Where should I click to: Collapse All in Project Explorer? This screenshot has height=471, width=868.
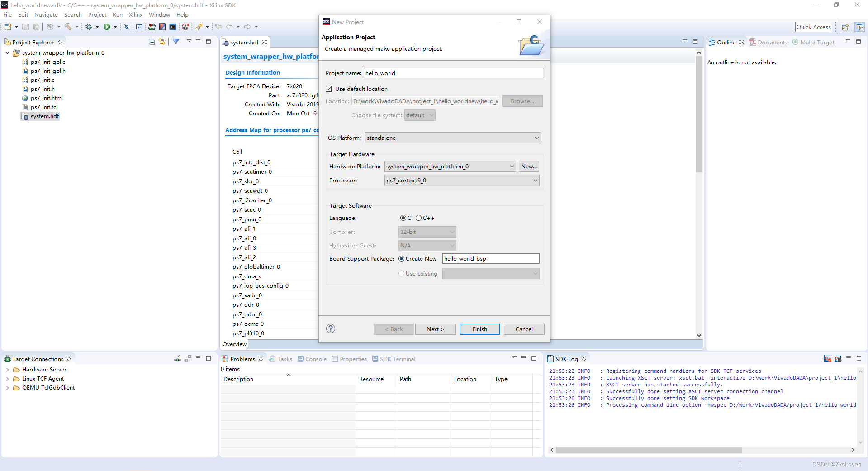(x=152, y=42)
